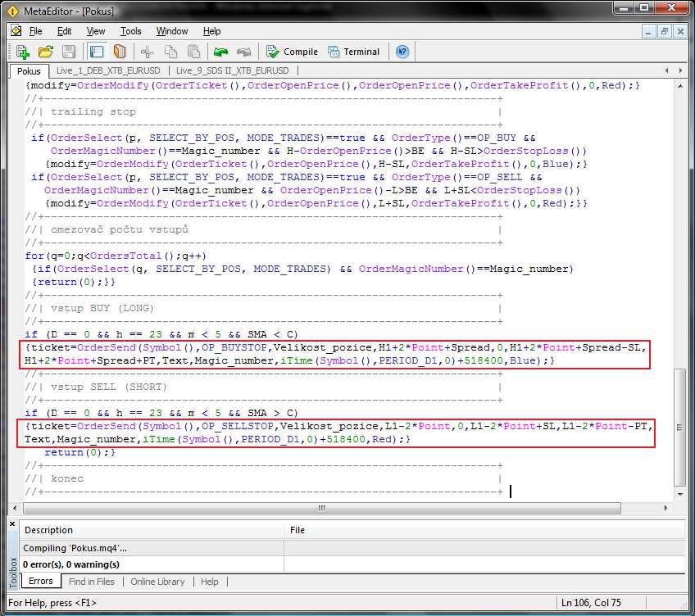
Task: Click the MetaEditor title bar app icon
Action: click(13, 11)
